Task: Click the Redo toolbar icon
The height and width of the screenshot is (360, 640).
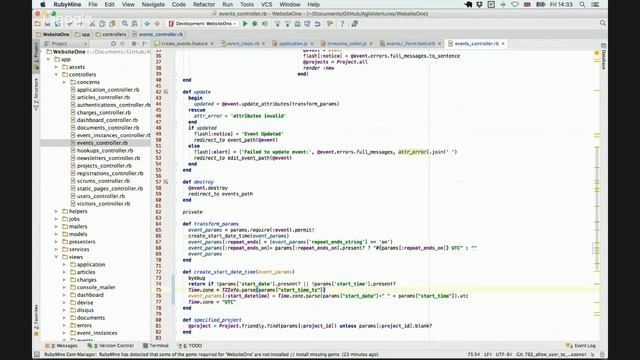Action: (x=80, y=24)
